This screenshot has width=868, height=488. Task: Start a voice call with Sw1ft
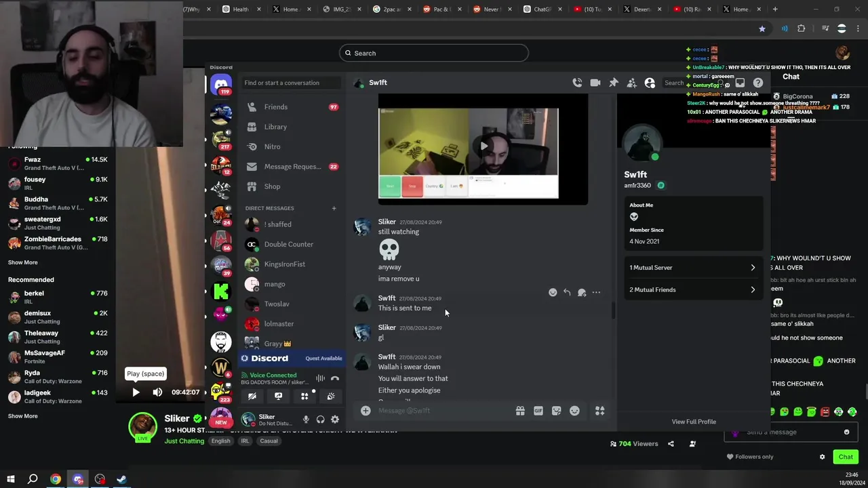coord(577,83)
